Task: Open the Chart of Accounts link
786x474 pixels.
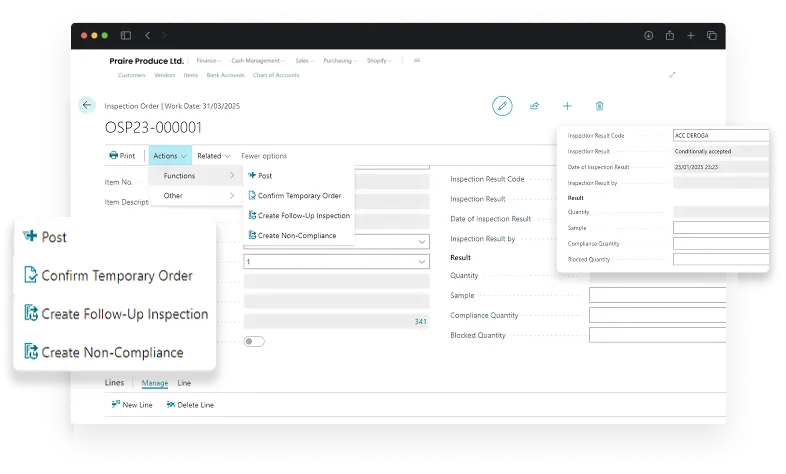Action: point(275,75)
